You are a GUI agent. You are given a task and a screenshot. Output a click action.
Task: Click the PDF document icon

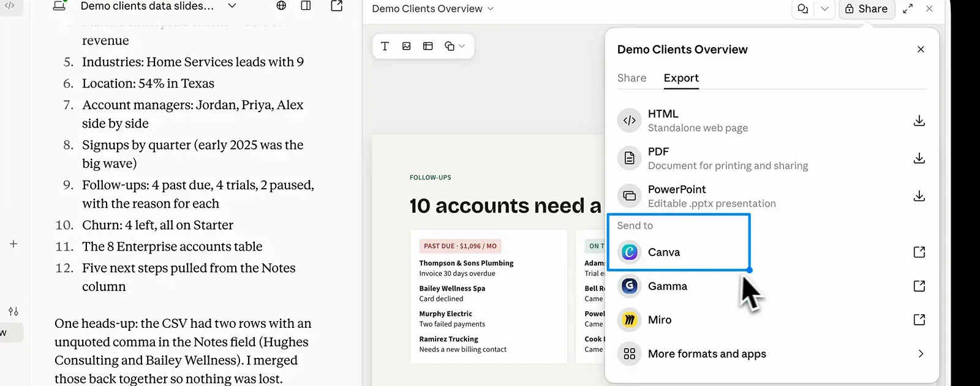coord(629,159)
